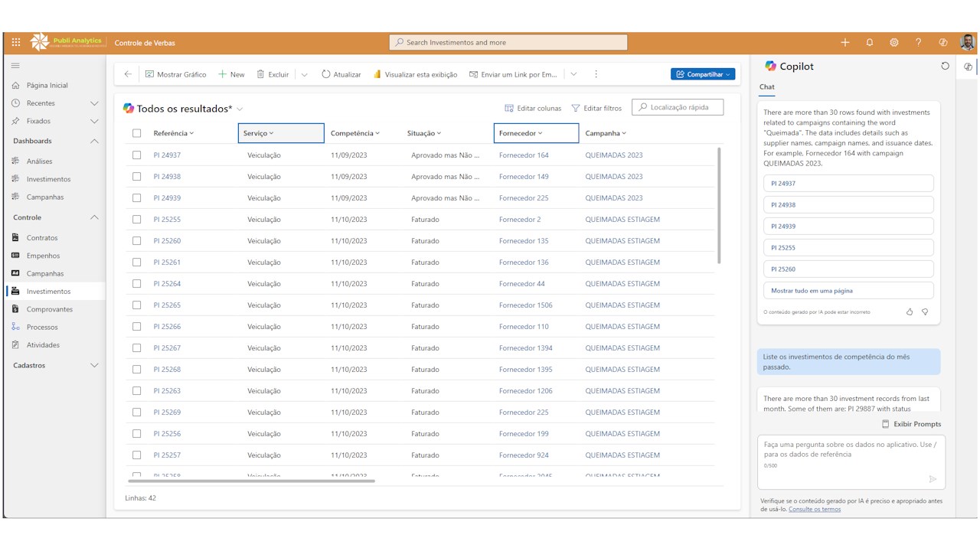Click the Excluir trash icon
The image size is (980, 551).
(x=260, y=74)
